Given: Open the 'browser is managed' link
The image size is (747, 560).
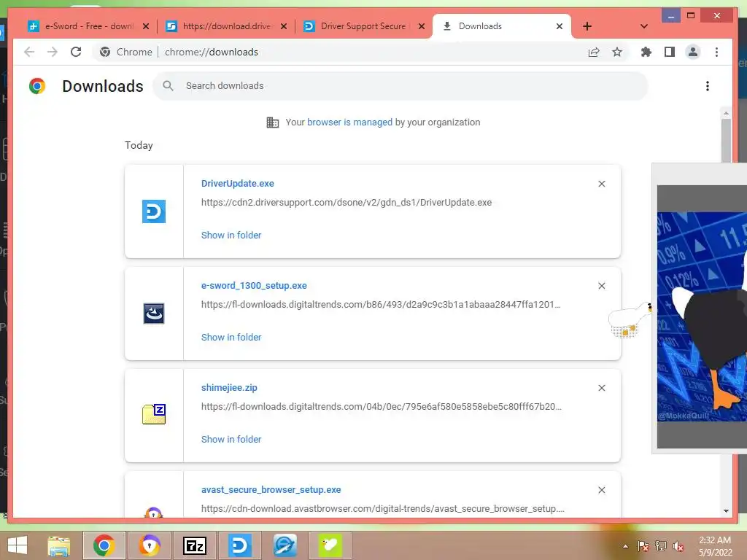Looking at the screenshot, I should 349,122.
